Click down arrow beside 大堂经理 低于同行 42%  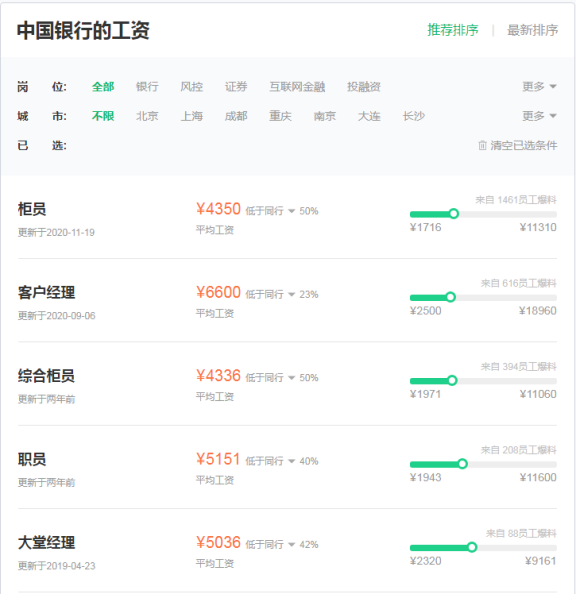coord(291,544)
